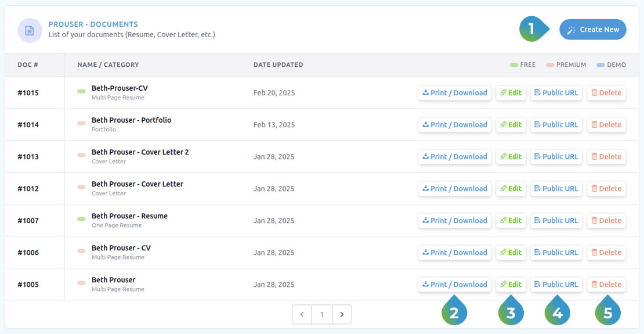Screen dimensions: 644x334
Task: Go to previous page of documents
Action: pyautogui.click(x=302, y=314)
